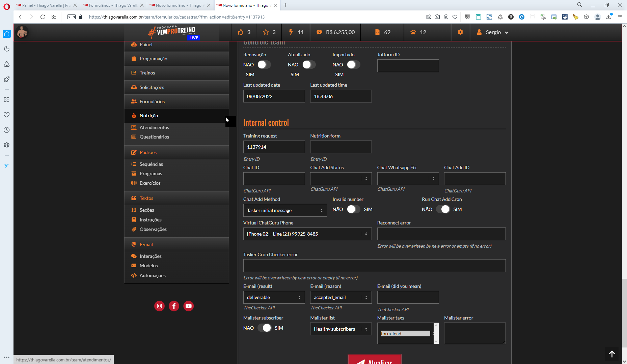Image resolution: width=627 pixels, height=364 pixels.
Task: Open the YouTube social icon
Action: [x=188, y=306]
